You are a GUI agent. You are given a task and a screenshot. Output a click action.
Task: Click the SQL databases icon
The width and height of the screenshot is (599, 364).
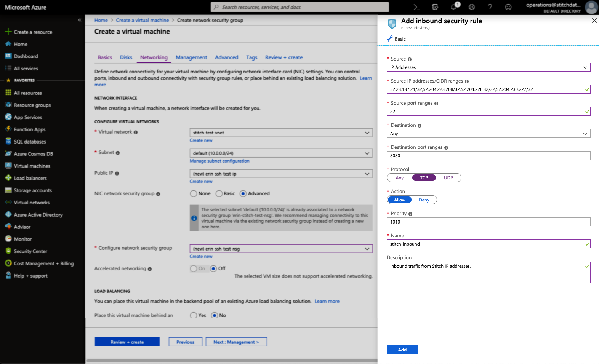(8, 141)
